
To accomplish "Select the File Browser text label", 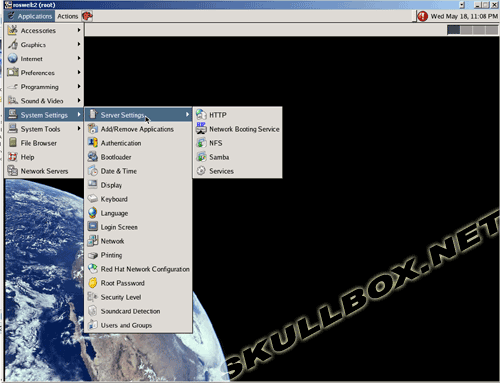I will [x=39, y=143].
